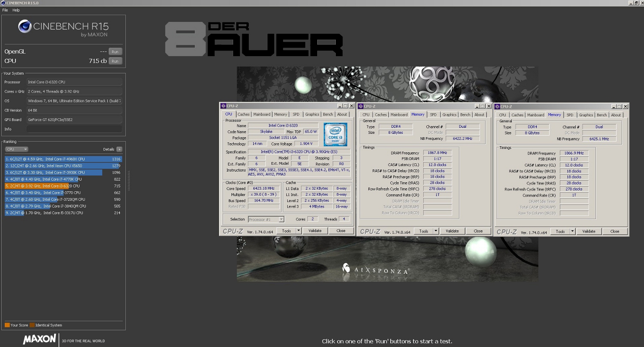Click the Processor field Intel Core i3-6320 CPU
The width and height of the screenshot is (644, 347).
(74, 82)
